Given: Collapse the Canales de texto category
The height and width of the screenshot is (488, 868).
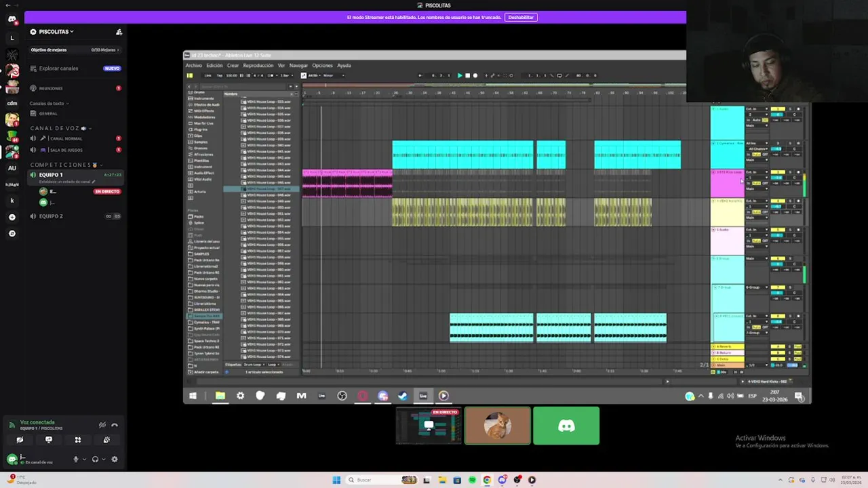Looking at the screenshot, I should click(x=48, y=104).
